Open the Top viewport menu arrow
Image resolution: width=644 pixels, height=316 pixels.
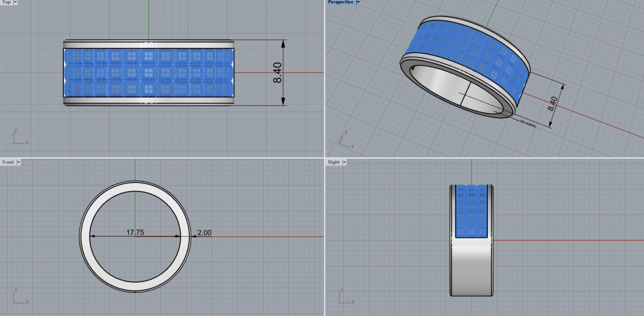(x=15, y=2)
